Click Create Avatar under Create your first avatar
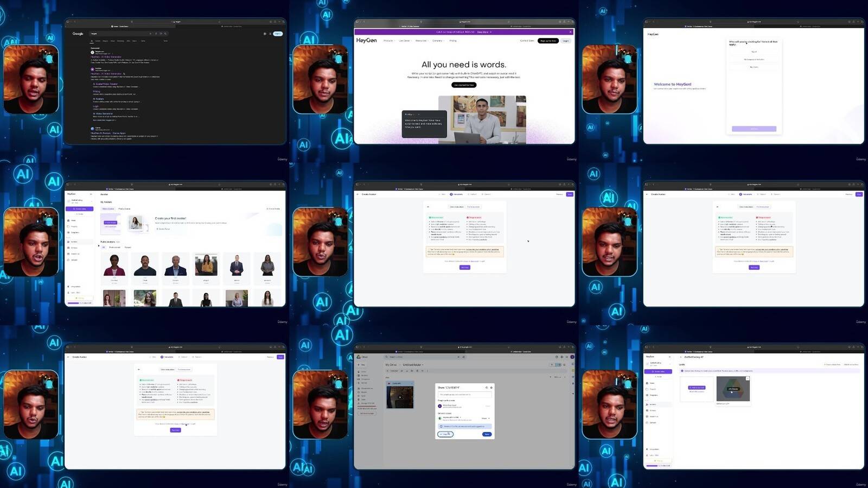Screen dimensions: 868x488 coord(163,229)
